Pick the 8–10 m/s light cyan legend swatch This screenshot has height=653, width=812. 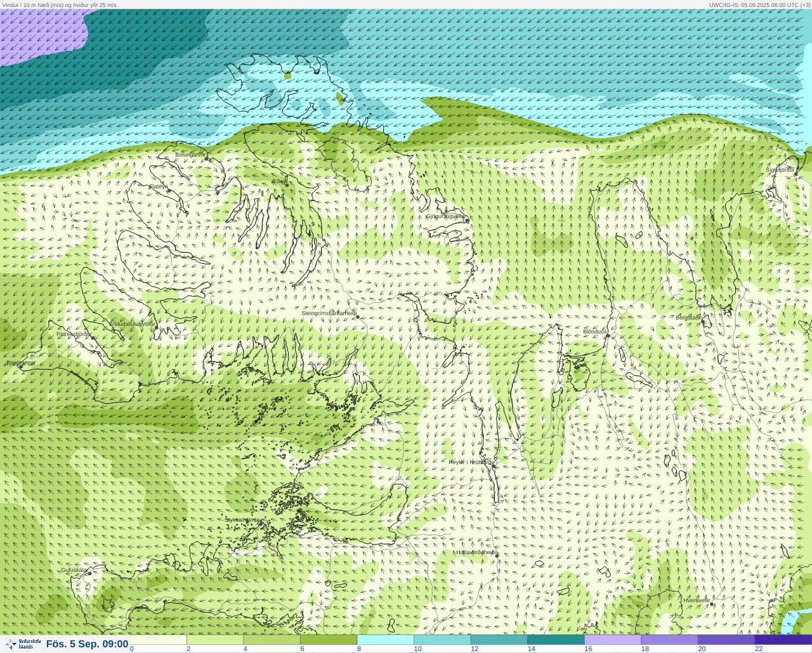pyautogui.click(x=385, y=640)
